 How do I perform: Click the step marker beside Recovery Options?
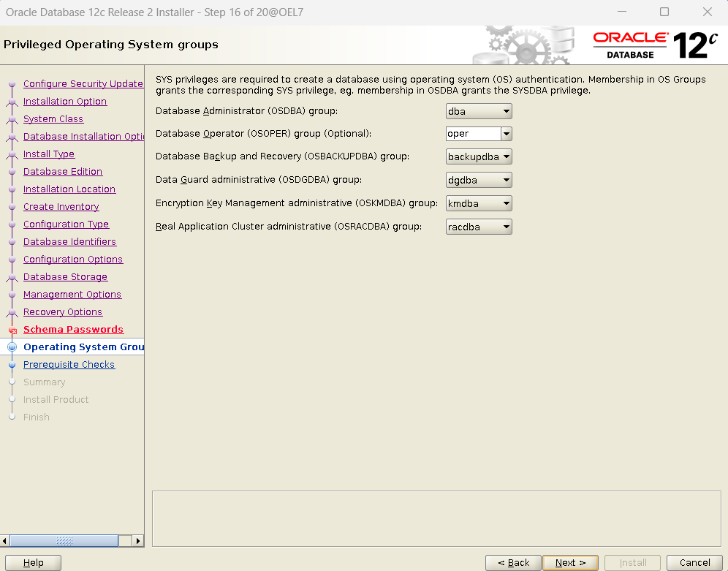click(x=12, y=313)
